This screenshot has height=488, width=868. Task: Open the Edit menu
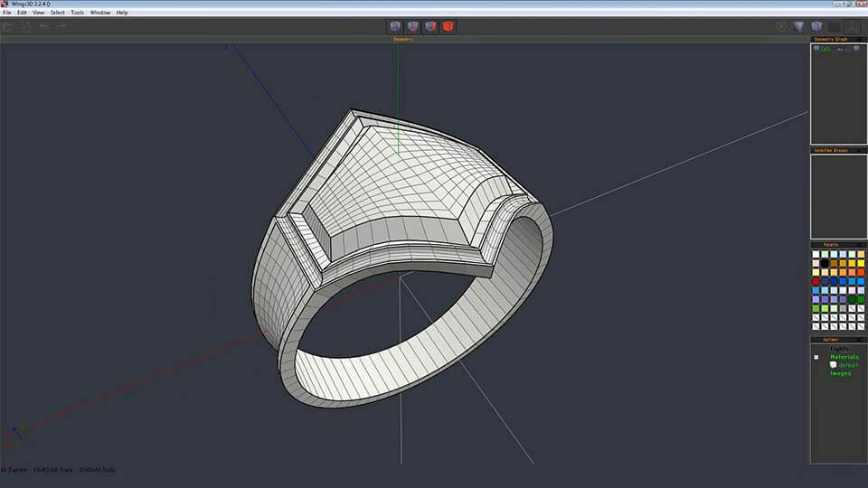(x=22, y=12)
